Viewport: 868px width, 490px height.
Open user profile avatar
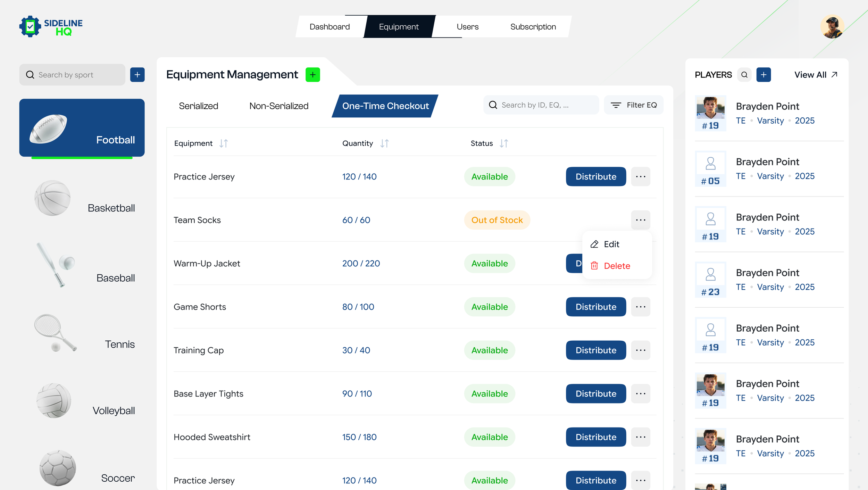[832, 27]
